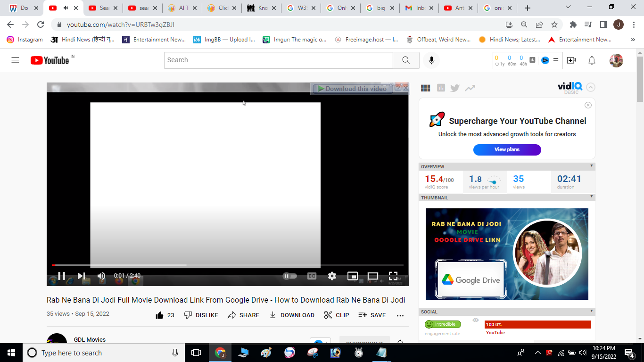Click the browser address bar URL
The width and height of the screenshot is (644, 362).
(x=121, y=25)
